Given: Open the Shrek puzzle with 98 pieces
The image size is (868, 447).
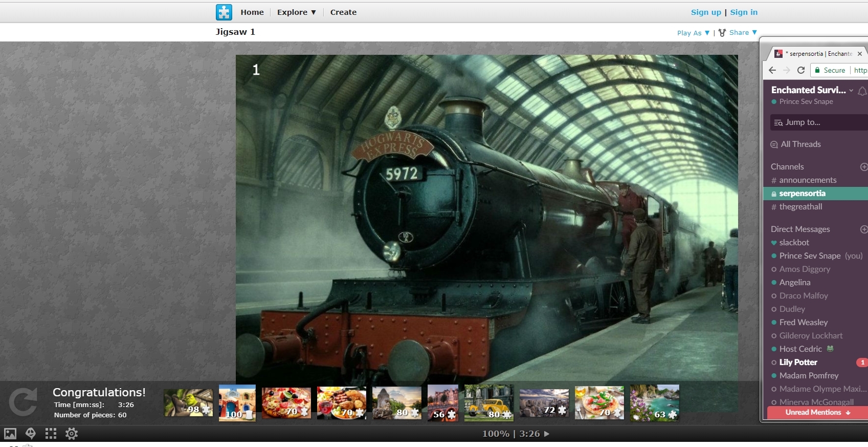Looking at the screenshot, I should (x=188, y=402).
